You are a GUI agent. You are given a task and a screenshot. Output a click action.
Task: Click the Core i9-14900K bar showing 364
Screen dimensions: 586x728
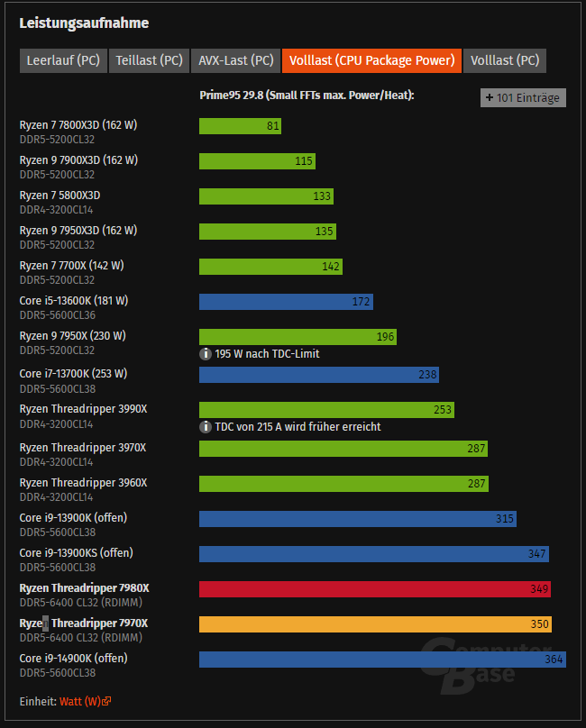click(x=382, y=660)
